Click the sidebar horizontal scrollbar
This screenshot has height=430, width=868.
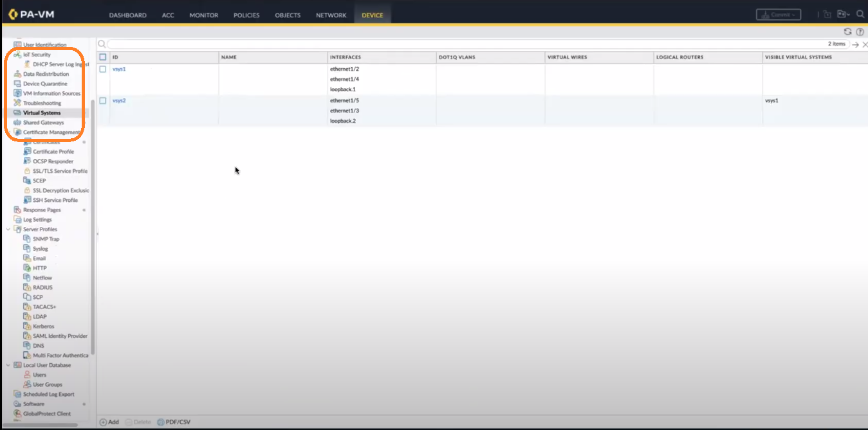tap(41, 425)
